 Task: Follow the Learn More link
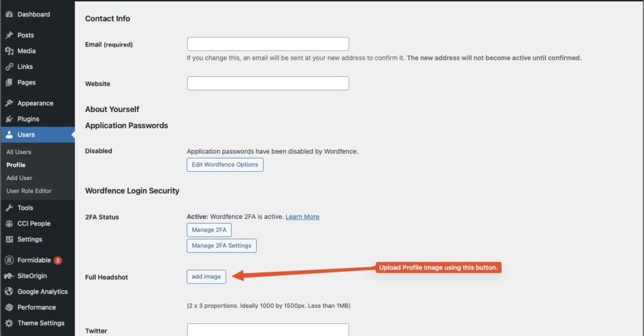(302, 216)
